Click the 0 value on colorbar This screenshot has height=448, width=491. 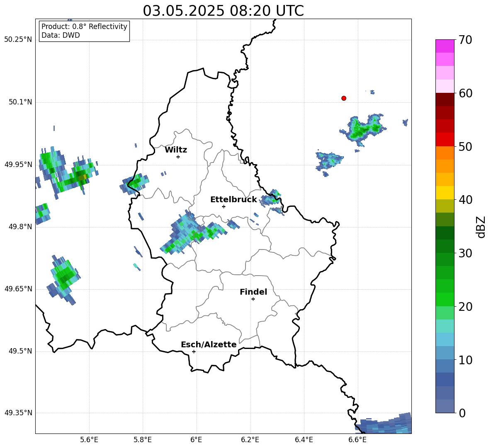(x=462, y=413)
